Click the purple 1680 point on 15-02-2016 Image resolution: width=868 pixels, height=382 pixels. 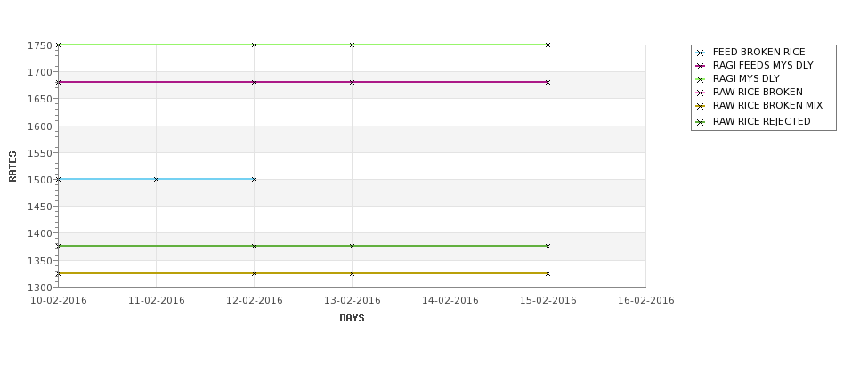tap(548, 82)
